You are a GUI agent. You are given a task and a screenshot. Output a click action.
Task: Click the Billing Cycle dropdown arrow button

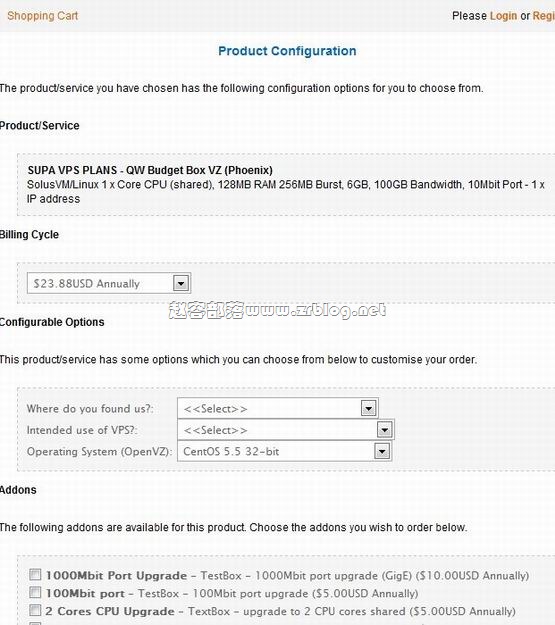[181, 283]
